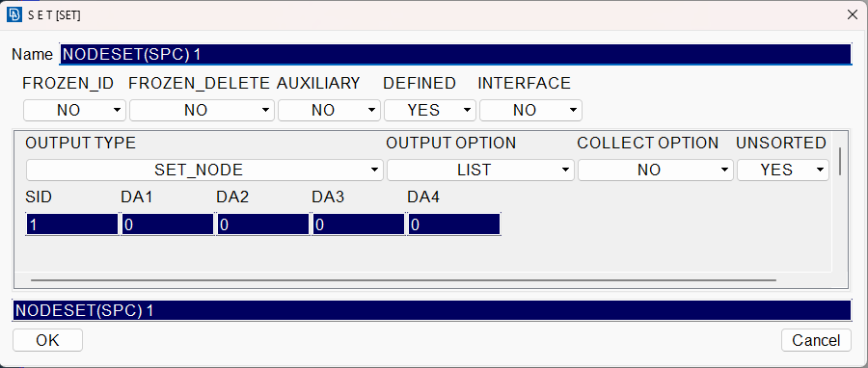Click the Cancel button
868x368 pixels.
[816, 340]
